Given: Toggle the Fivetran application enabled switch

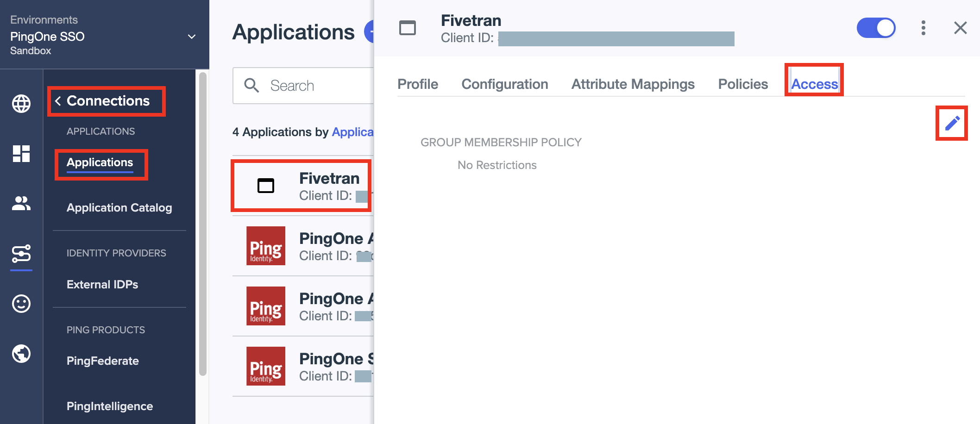Looking at the screenshot, I should pos(876,28).
